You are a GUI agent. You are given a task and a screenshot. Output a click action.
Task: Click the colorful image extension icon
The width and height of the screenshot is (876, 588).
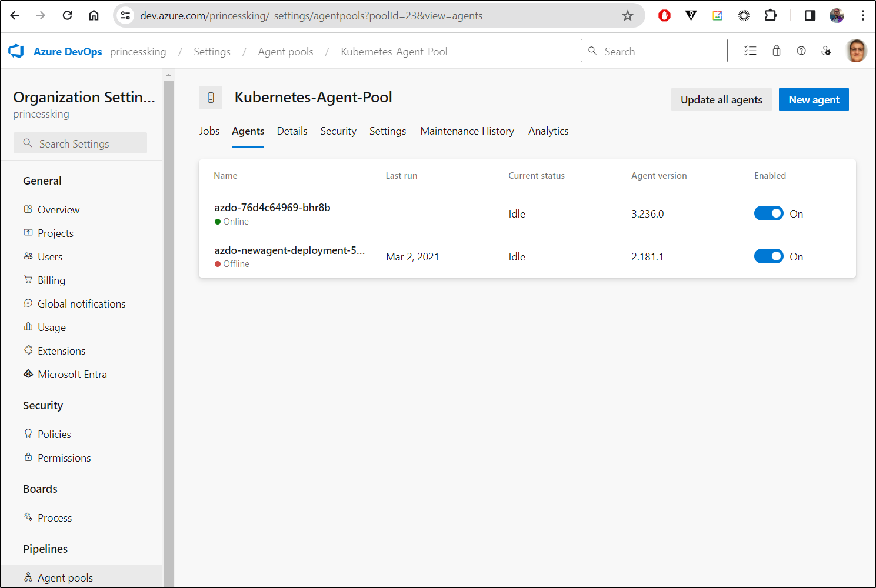717,15
